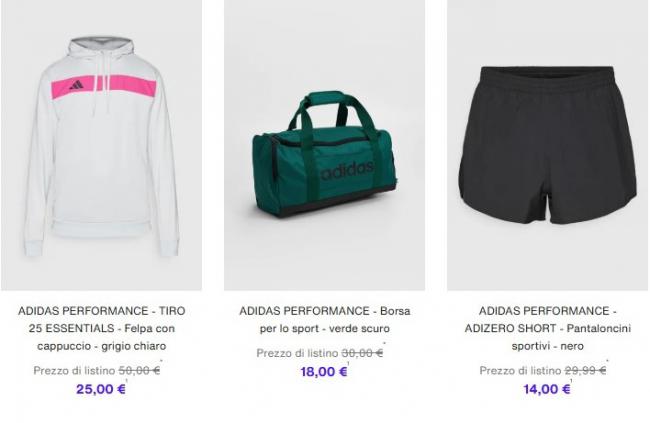This screenshot has width=650, height=423.
Task: Click the 18,00 € sale price
Action: point(324,372)
